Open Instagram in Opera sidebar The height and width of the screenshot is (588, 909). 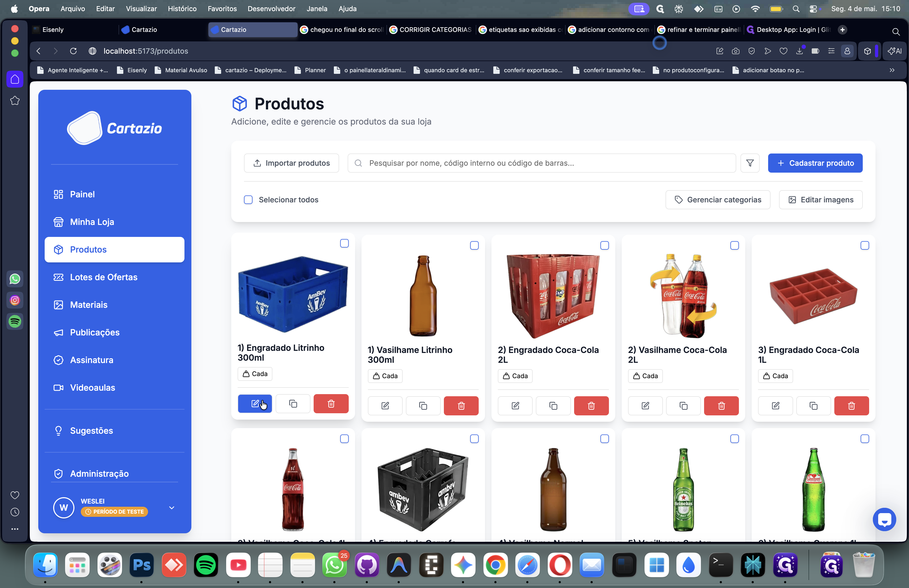click(x=15, y=300)
